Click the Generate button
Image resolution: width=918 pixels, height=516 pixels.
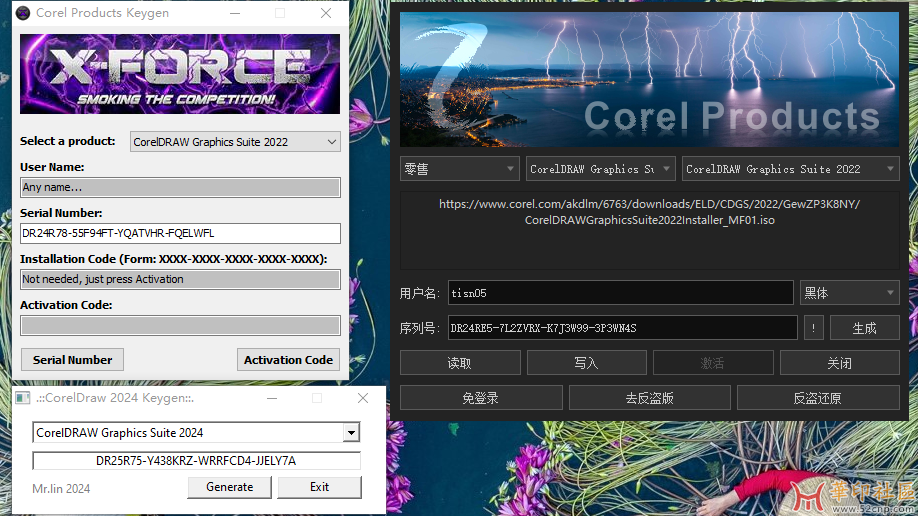(x=230, y=487)
